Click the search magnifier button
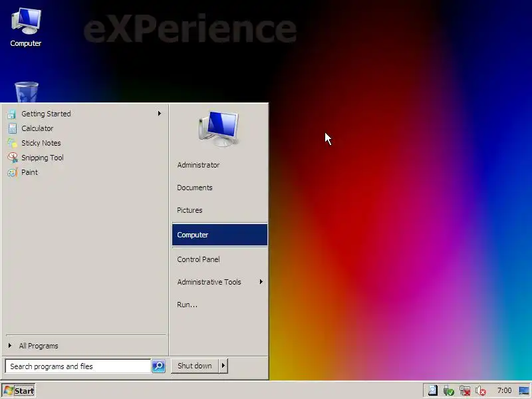 coord(158,366)
